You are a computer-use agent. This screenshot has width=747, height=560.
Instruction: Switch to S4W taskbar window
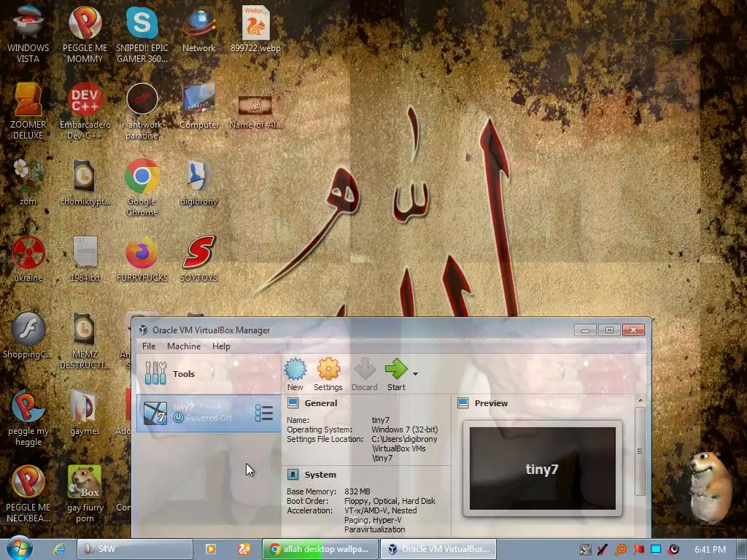click(x=135, y=549)
